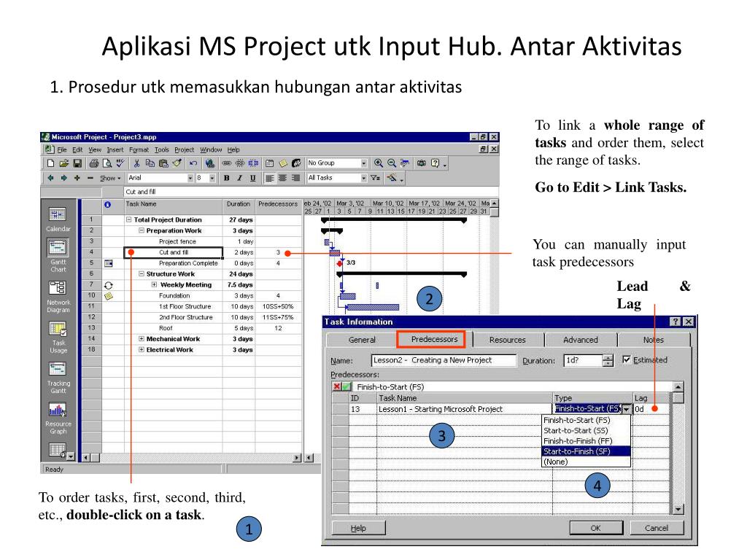Click the Save diskette icon

77,163
